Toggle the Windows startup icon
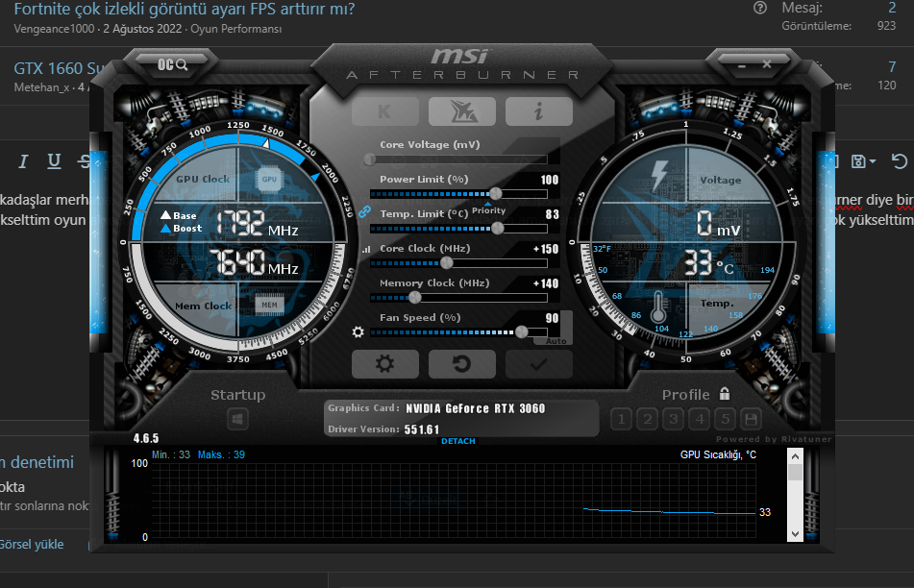 [x=237, y=419]
